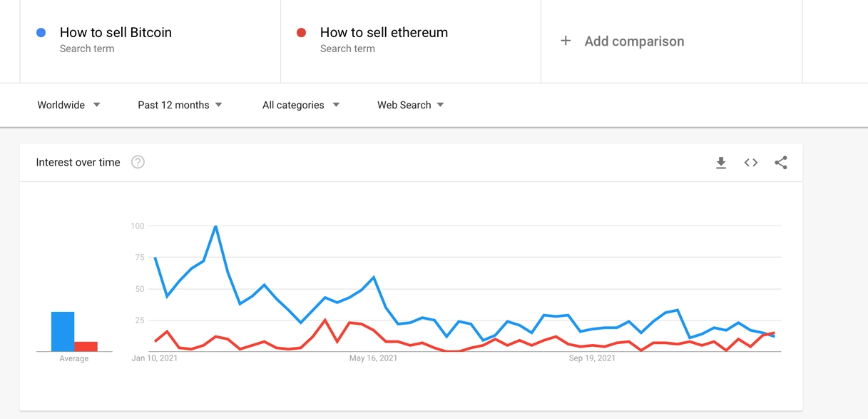Click the plus icon next to Add comparison
Image resolution: width=868 pixels, height=419 pixels.
[x=566, y=41]
